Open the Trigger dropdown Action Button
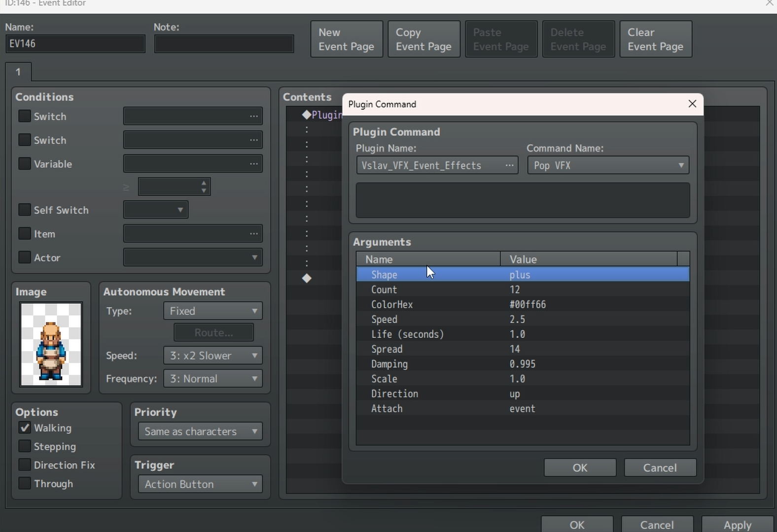 [200, 484]
